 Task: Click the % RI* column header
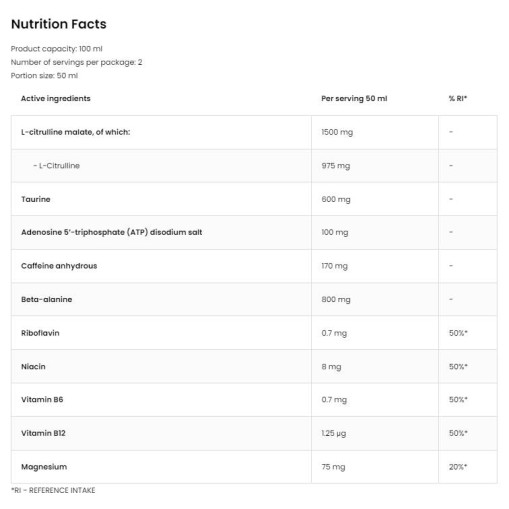click(458, 98)
